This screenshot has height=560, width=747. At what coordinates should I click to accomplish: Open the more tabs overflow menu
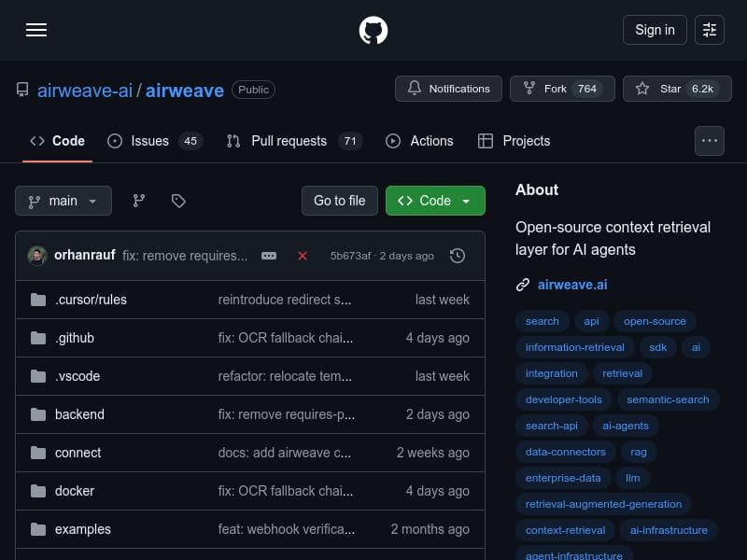click(710, 141)
